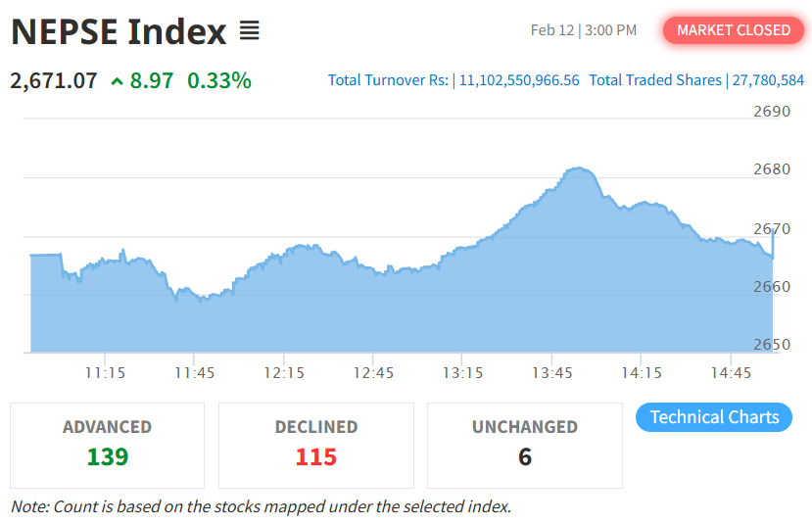Image resolution: width=812 pixels, height=525 pixels.
Task: Open the ADVANCED stocks count card
Action: point(108,445)
